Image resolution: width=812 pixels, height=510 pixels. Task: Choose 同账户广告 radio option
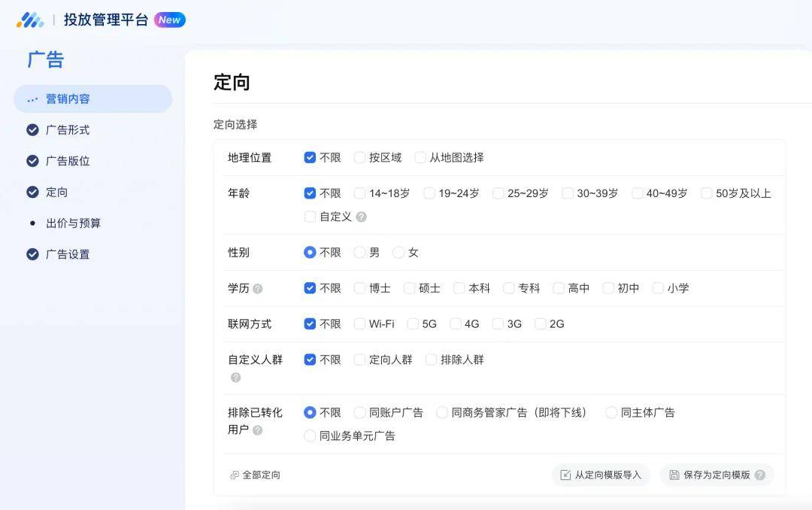(x=359, y=413)
